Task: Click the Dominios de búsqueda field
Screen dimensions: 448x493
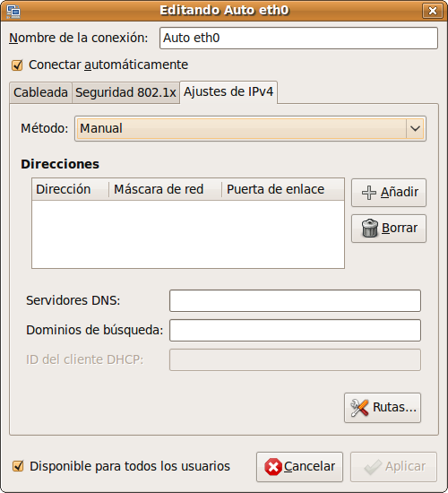Action: click(295, 331)
